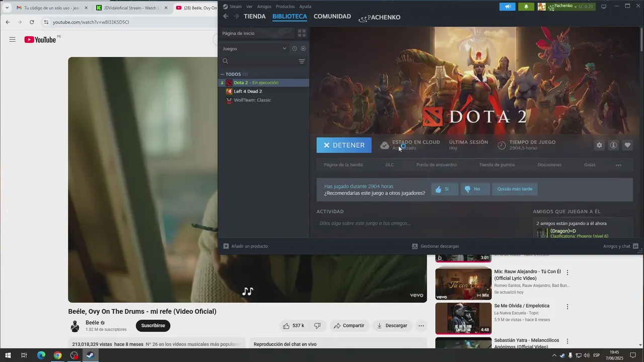Open Gestionar descargas

pyautogui.click(x=435, y=246)
